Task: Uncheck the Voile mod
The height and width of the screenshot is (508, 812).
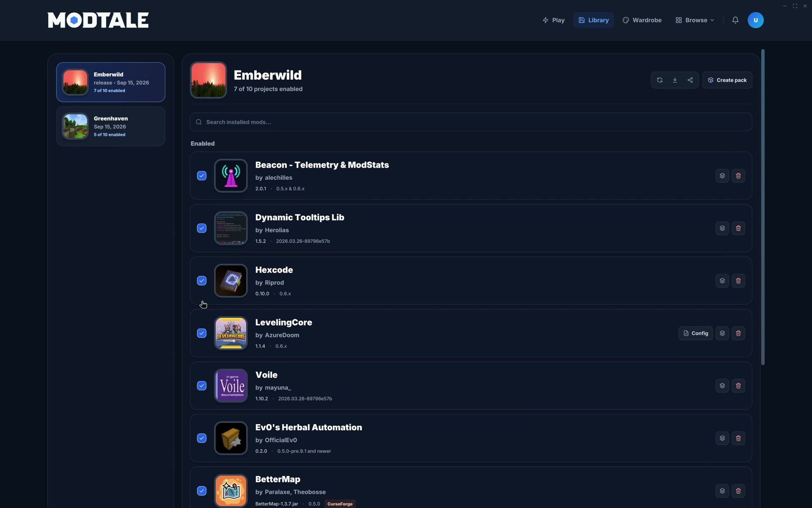Action: [202, 386]
